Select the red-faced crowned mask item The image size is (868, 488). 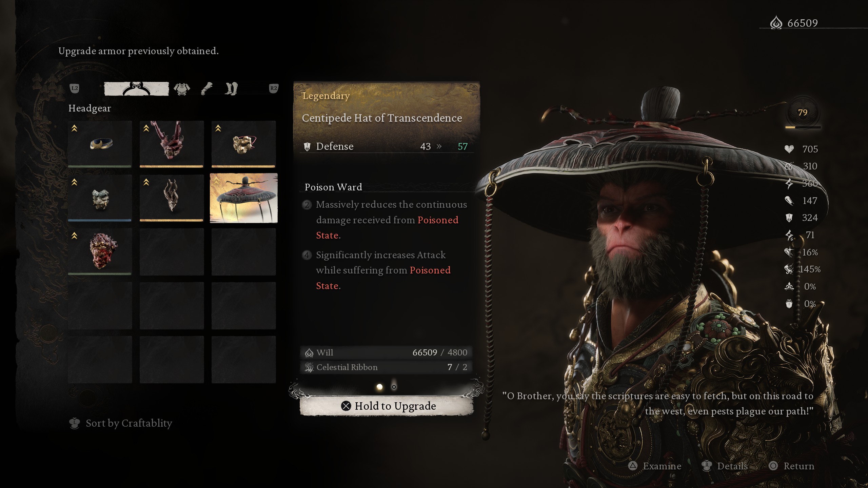pyautogui.click(x=100, y=252)
